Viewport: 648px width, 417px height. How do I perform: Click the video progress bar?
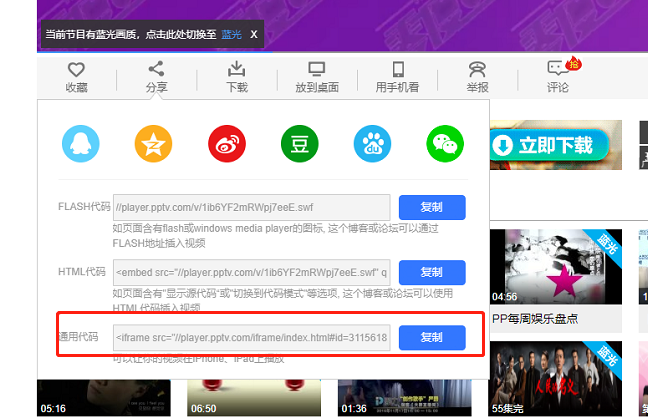342,52
